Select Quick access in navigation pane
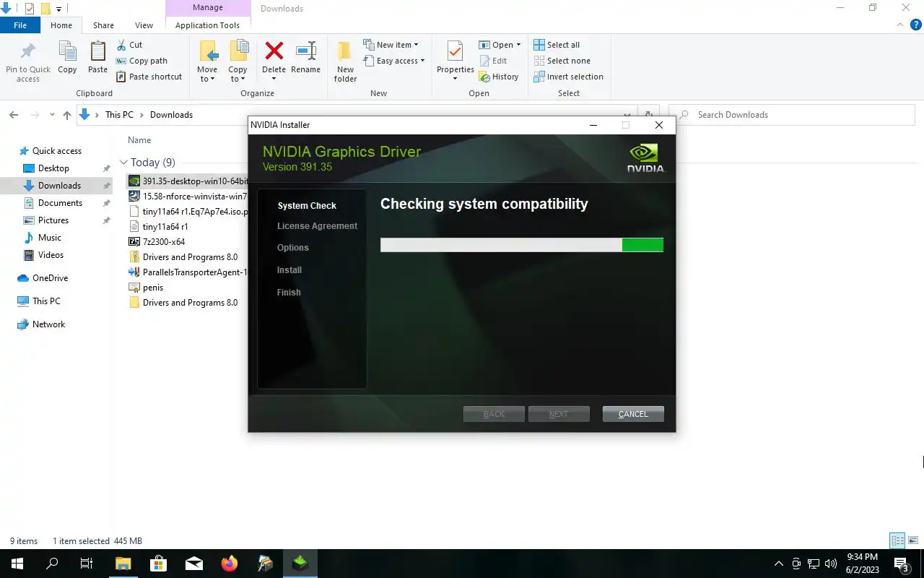 click(57, 151)
